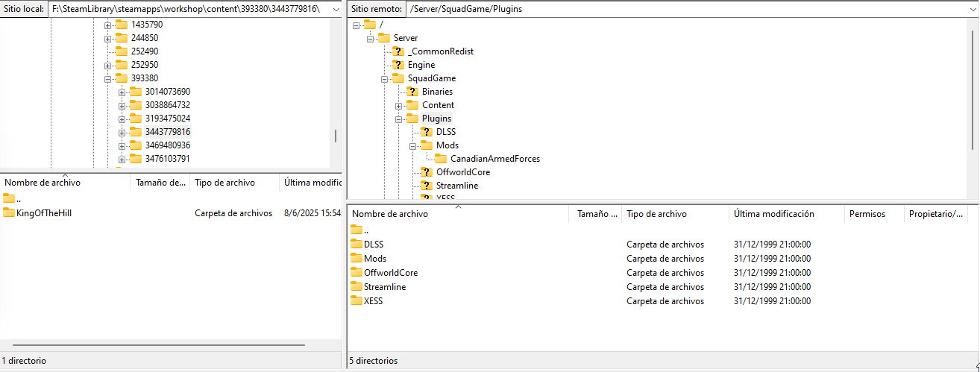
Task: Click the '5 directorios' remote status text
Action: (374, 361)
